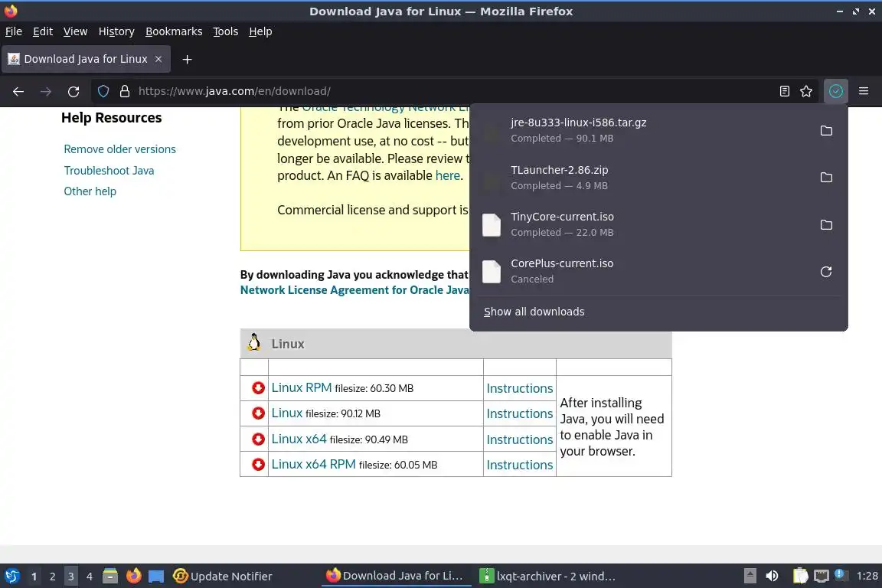
Task: Open tracking protection shield icon
Action: click(103, 91)
